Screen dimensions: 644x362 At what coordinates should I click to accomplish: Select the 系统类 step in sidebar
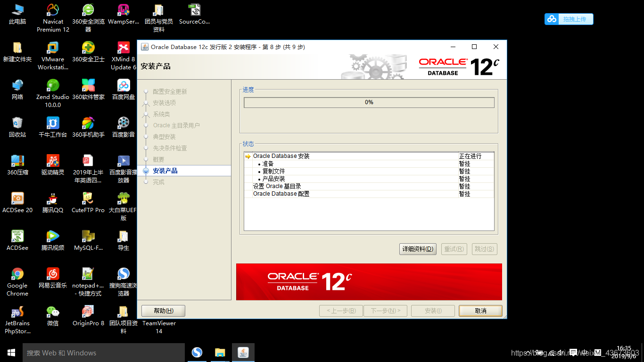pos(161,114)
